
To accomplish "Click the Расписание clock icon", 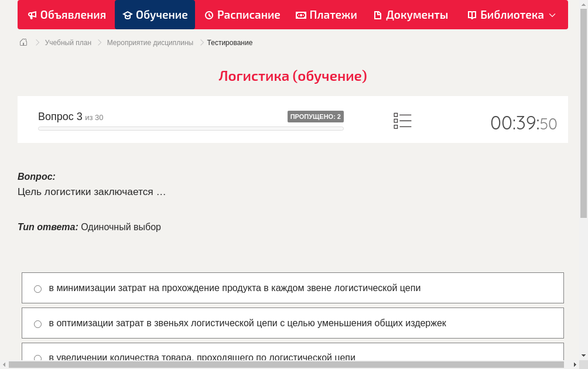I will [x=208, y=15].
